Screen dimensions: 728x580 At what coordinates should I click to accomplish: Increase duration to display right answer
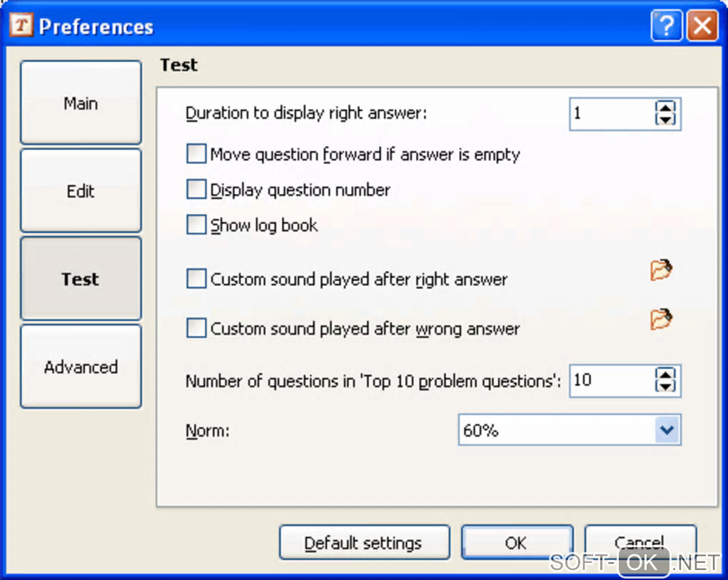[x=665, y=108]
